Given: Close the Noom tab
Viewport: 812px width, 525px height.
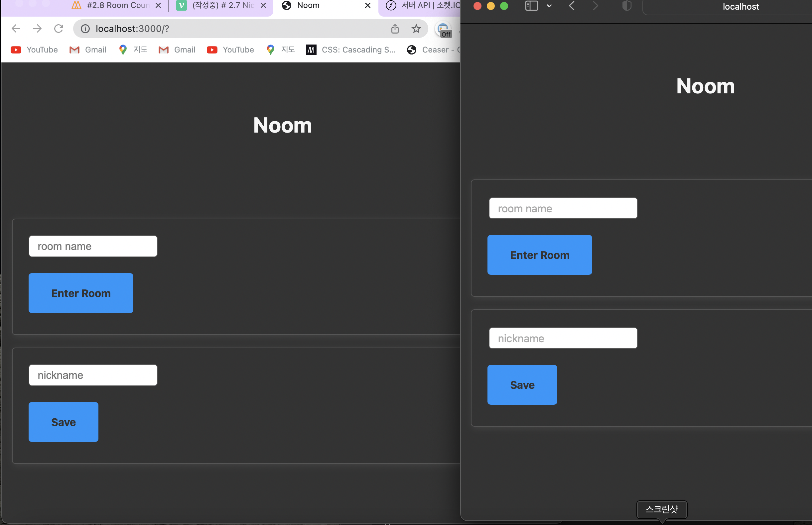Looking at the screenshot, I should [x=367, y=5].
